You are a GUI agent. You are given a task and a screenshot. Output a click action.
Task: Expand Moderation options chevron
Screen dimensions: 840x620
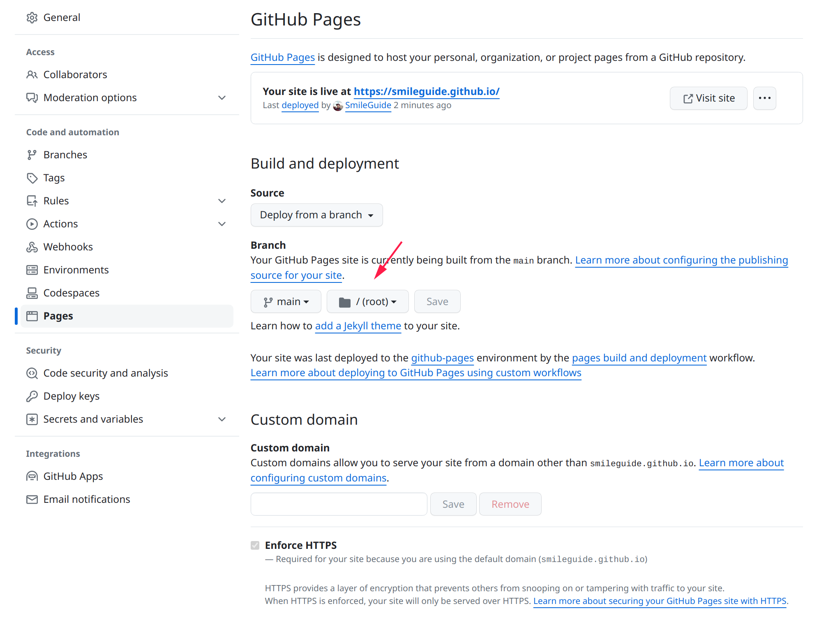[x=222, y=98]
